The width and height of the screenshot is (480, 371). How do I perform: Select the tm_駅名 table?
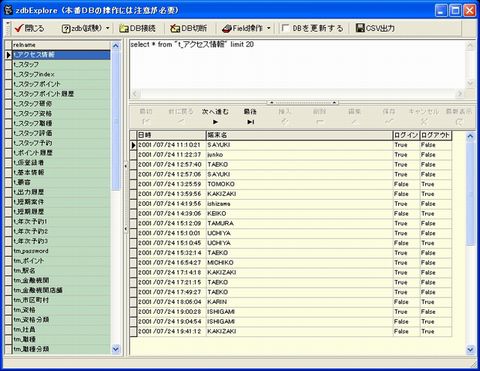click(61, 270)
